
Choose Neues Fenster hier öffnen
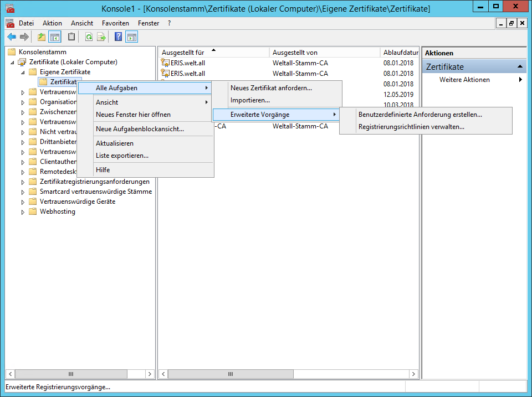tap(146, 115)
